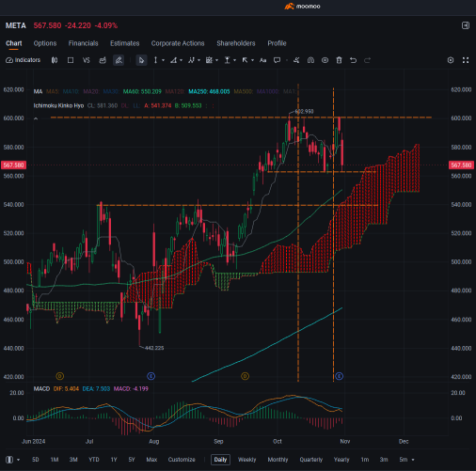Select the Monthly interval
Image resolution: width=476 pixels, height=471 pixels.
[x=278, y=460]
